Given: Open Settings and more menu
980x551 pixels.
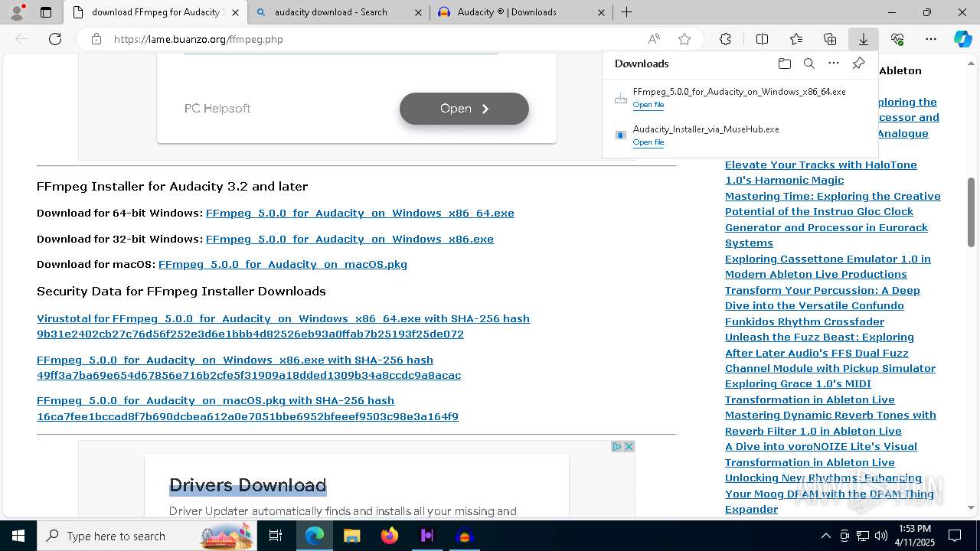Looking at the screenshot, I should (x=931, y=39).
